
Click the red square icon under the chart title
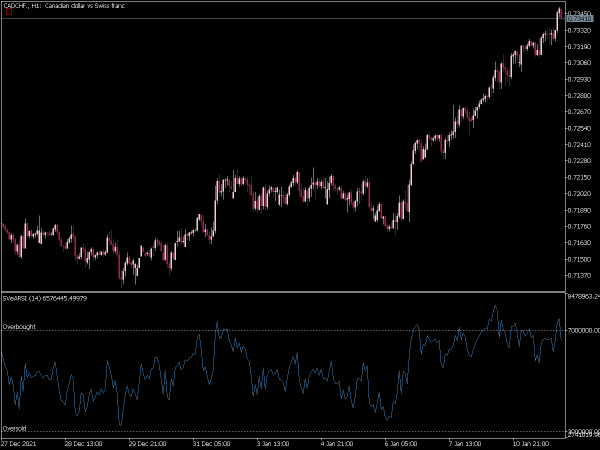(9, 12)
